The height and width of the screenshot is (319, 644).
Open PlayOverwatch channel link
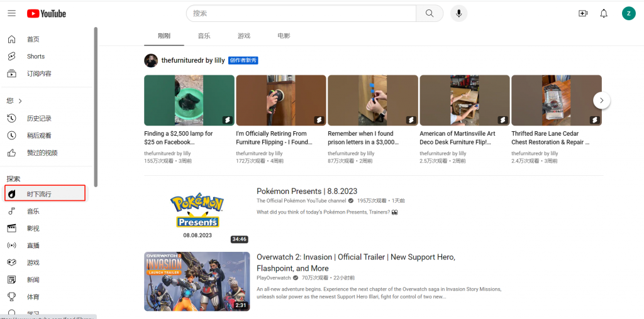click(273, 278)
